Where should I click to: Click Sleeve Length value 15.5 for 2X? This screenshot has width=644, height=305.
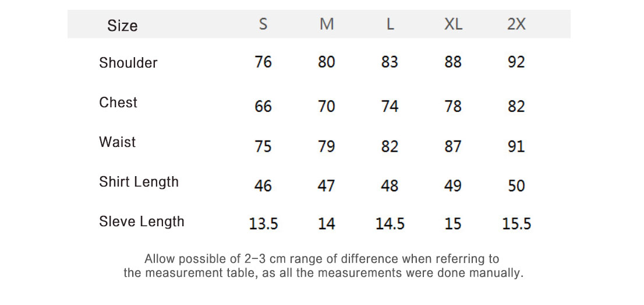point(516,224)
